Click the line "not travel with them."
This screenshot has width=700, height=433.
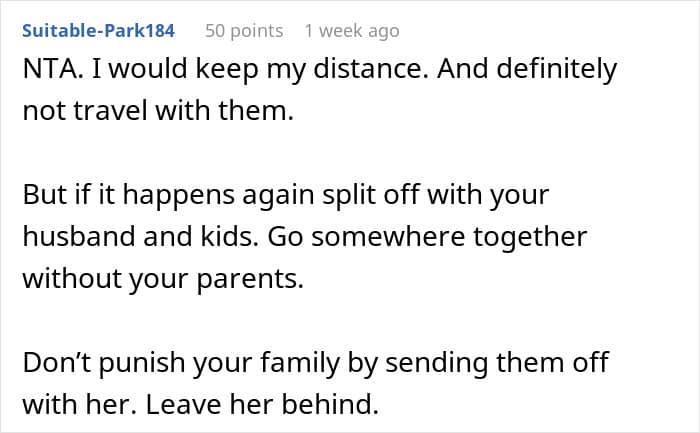click(158, 112)
